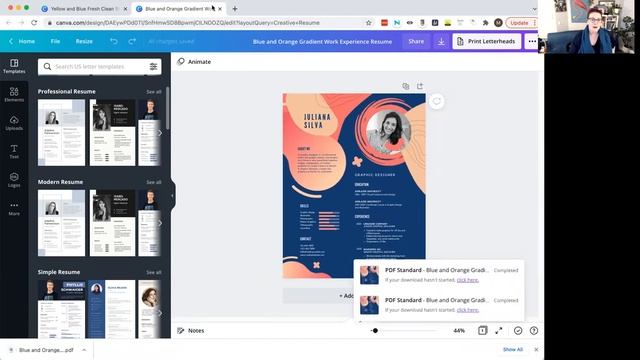Open the grid view page icon
640x360 pixels.
click(x=482, y=331)
